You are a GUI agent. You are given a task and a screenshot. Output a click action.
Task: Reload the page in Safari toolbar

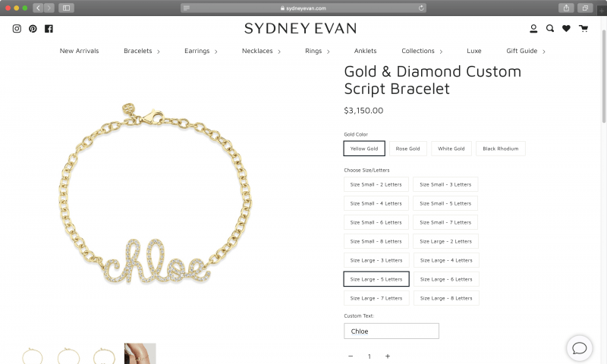(421, 8)
